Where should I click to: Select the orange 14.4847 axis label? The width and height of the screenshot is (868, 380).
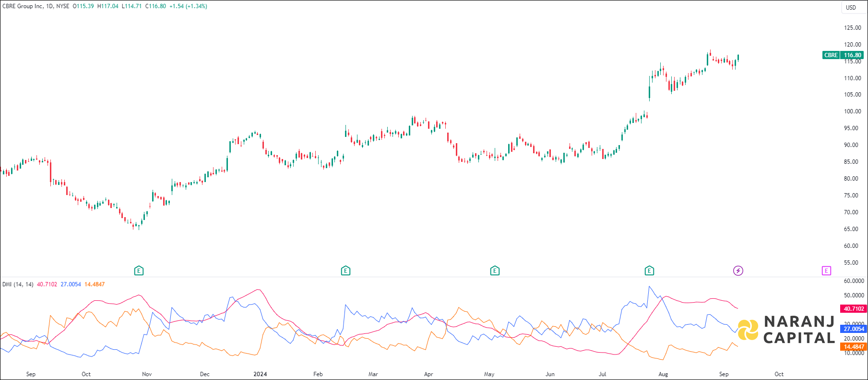854,347
